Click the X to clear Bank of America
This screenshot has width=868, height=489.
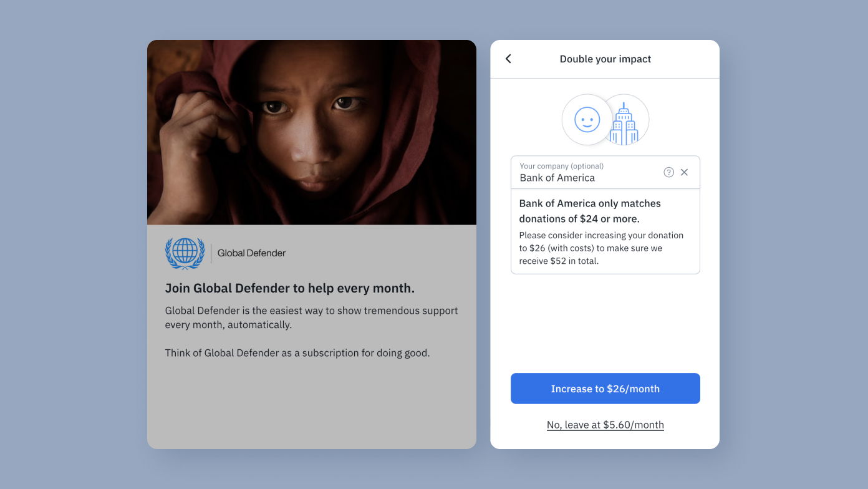point(685,172)
